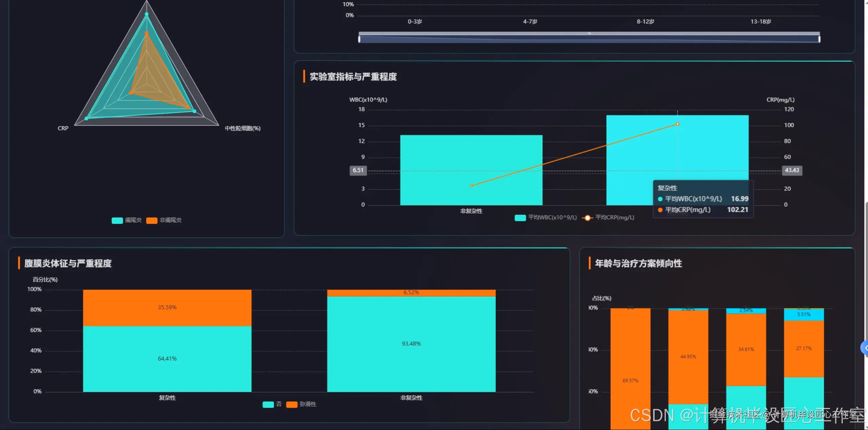This screenshot has height=430, width=868.
Task: Click the 非复杂性 WBC bar
Action: tap(471, 160)
